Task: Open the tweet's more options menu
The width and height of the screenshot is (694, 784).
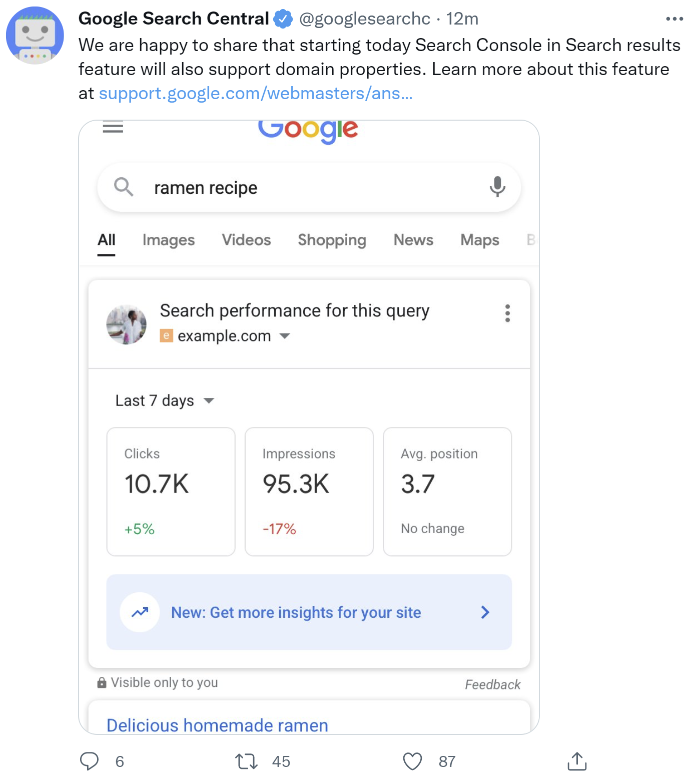Action: (675, 18)
